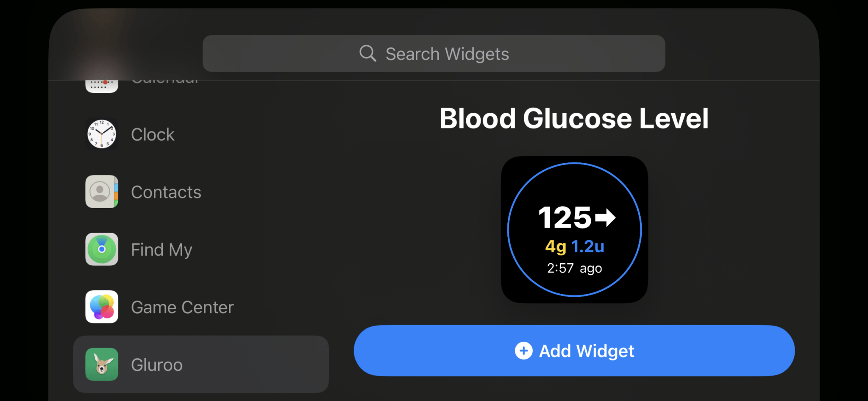Screen dimensions: 868x401
Task: Click the 2:57 ago timestamp
Action: 574,268
